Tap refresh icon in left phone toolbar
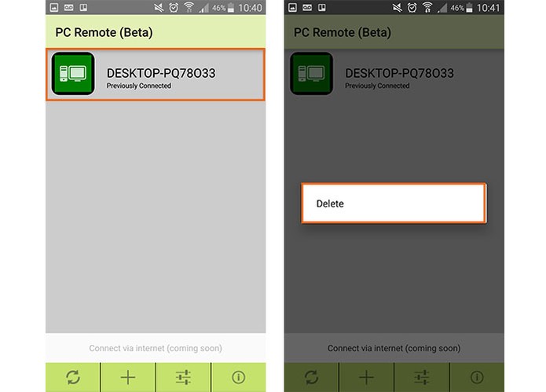Image resolution: width=546 pixels, height=392 pixels. 73,377
